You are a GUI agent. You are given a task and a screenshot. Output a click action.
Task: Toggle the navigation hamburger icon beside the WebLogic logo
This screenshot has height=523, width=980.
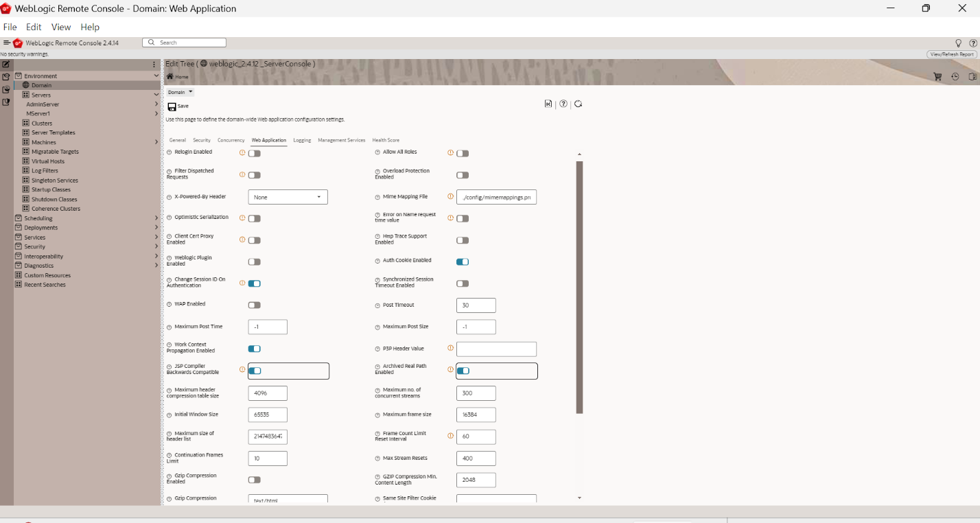[x=6, y=43]
